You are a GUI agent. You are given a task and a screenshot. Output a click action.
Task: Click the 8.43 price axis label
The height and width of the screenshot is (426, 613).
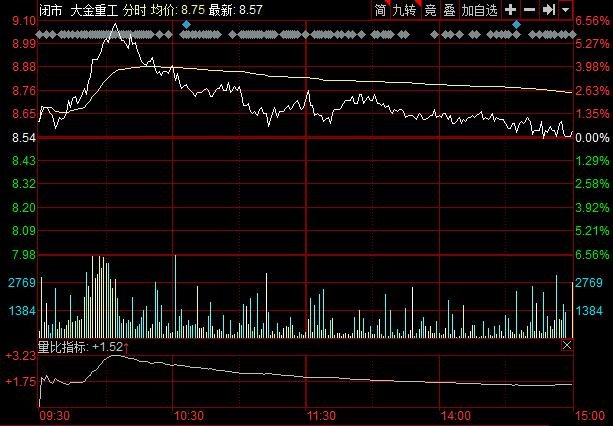tap(24, 161)
